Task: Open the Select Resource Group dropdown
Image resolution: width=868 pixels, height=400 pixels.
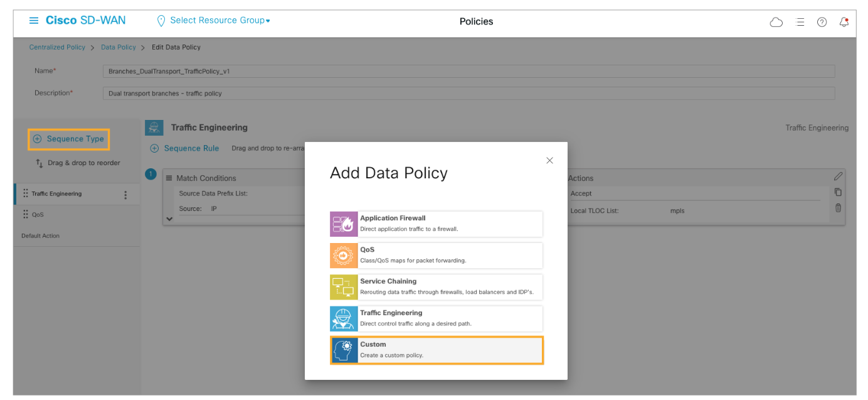Action: pyautogui.click(x=213, y=21)
